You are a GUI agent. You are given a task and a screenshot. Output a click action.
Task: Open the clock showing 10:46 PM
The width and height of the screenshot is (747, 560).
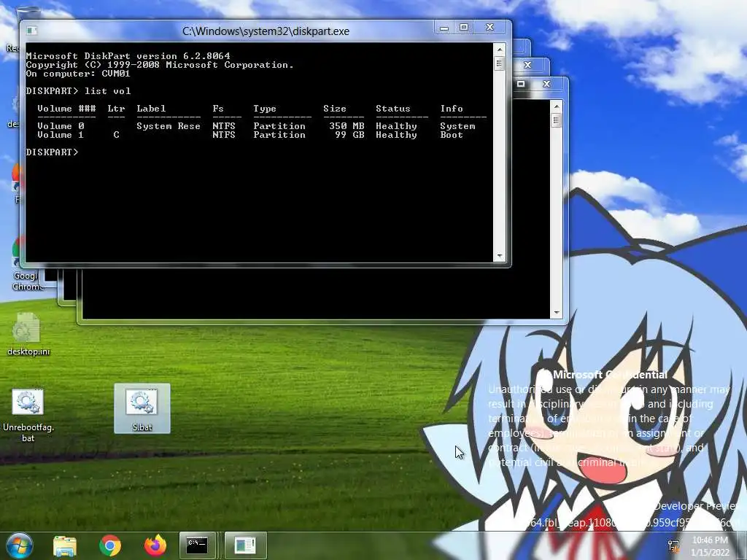coord(710,546)
